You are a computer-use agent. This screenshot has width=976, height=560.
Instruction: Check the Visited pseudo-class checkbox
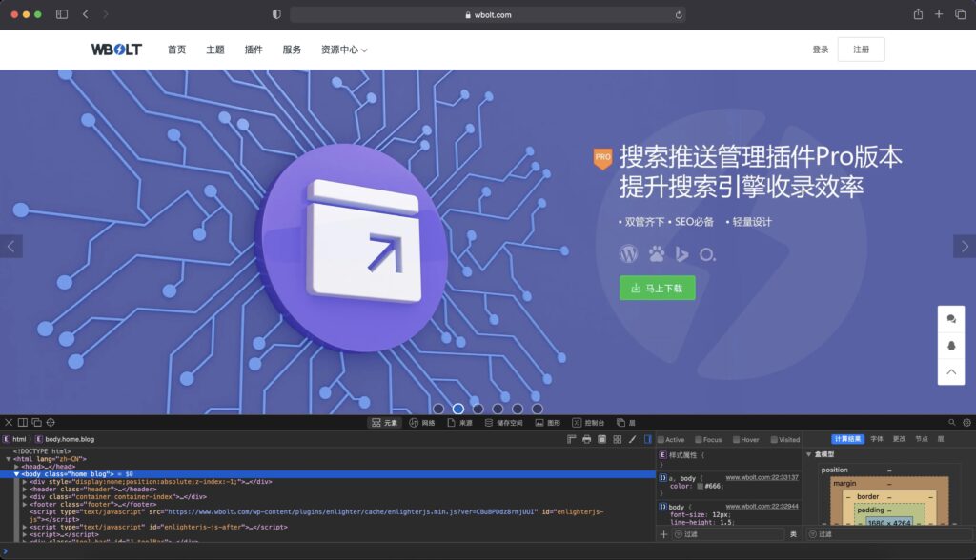tap(773, 440)
